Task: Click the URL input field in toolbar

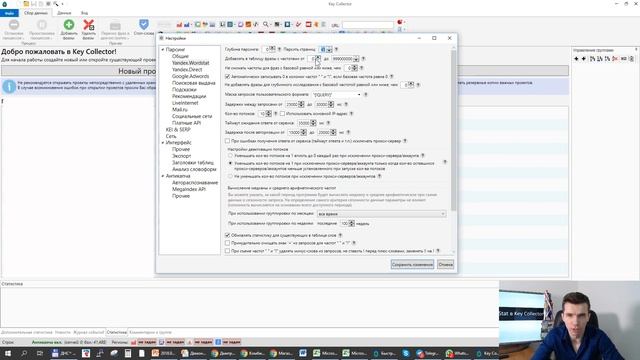Action: (x=368, y=25)
